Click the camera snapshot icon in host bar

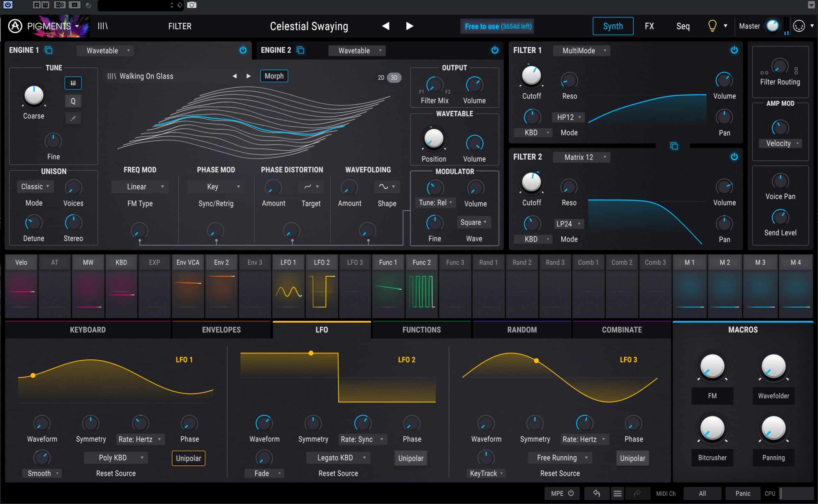pyautogui.click(x=192, y=5)
